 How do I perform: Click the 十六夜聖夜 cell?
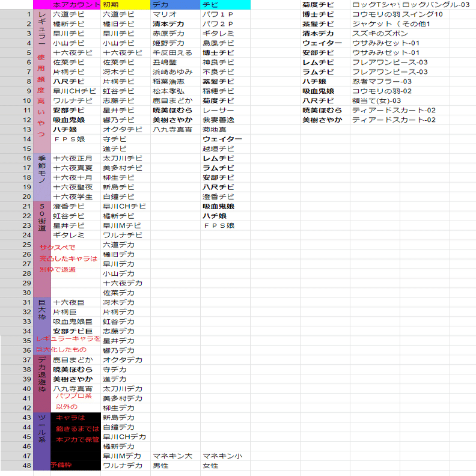tap(76, 188)
